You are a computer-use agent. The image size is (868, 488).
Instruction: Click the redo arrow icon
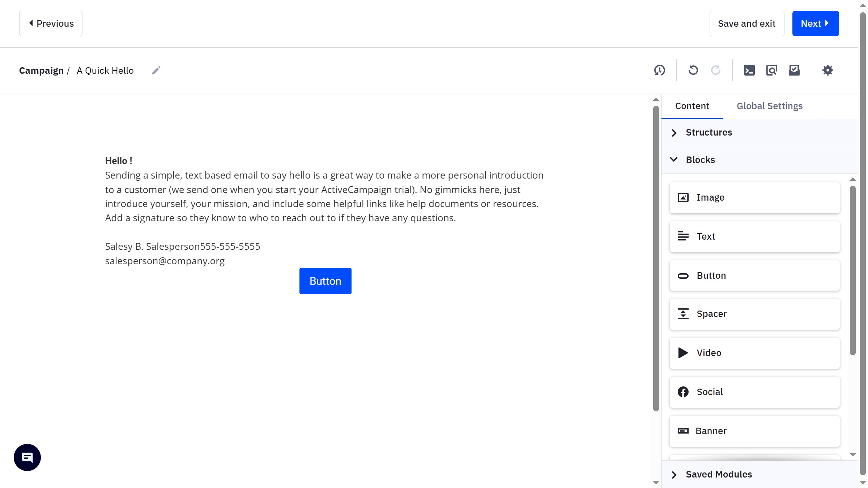[x=715, y=70]
